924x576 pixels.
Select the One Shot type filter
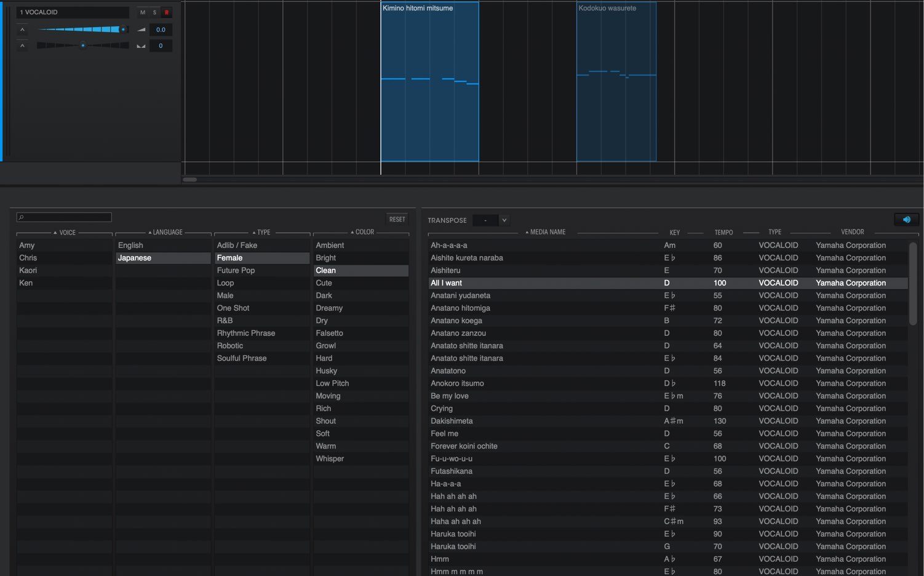coord(262,308)
